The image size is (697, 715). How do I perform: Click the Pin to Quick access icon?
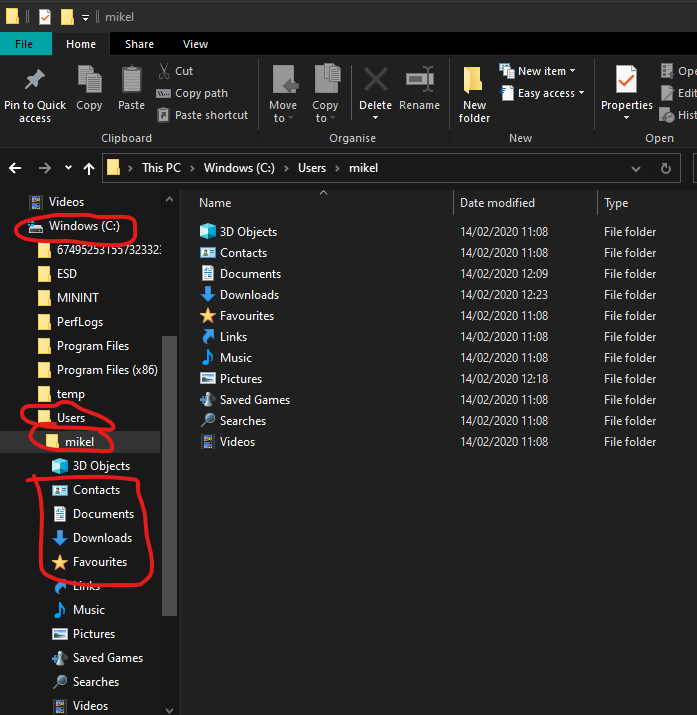[x=35, y=80]
